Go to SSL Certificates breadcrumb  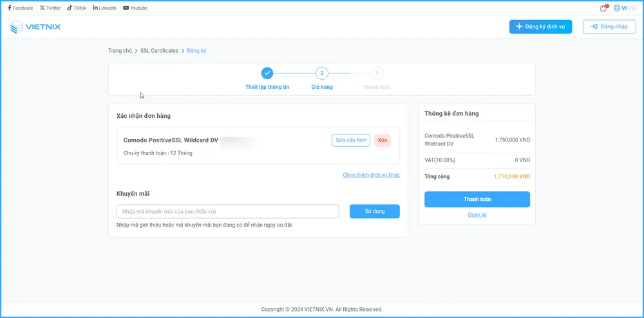pyautogui.click(x=159, y=50)
